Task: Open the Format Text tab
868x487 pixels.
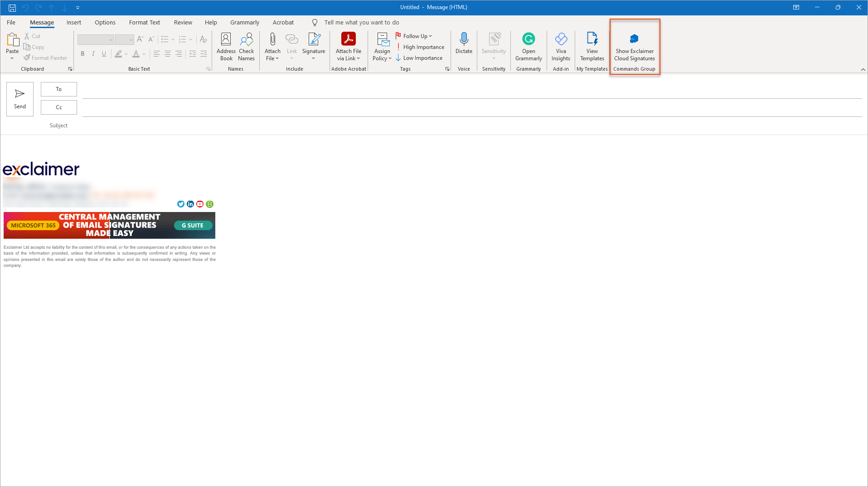Action: 144,22
